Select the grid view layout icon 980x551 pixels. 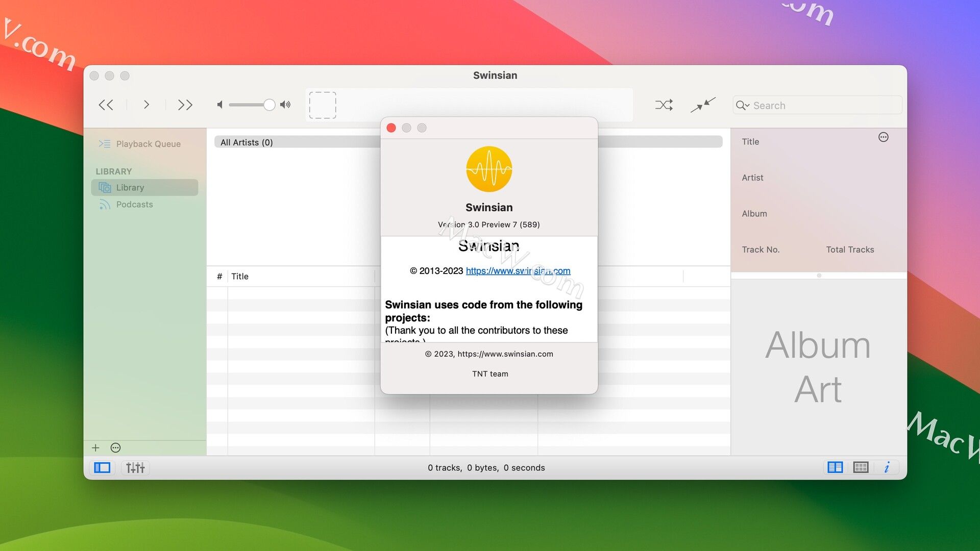coord(861,467)
